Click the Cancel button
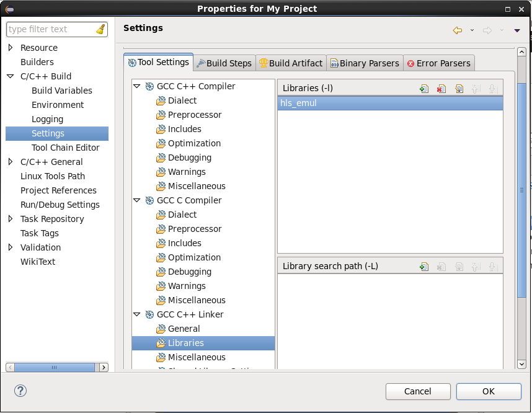The width and height of the screenshot is (532, 413). [418, 391]
